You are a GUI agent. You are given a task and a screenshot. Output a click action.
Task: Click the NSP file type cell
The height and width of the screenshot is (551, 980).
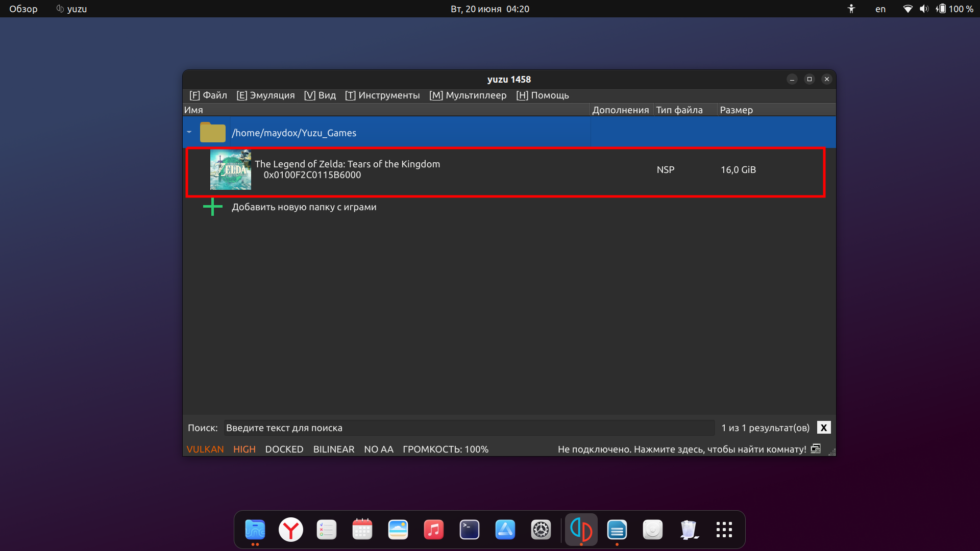(666, 170)
